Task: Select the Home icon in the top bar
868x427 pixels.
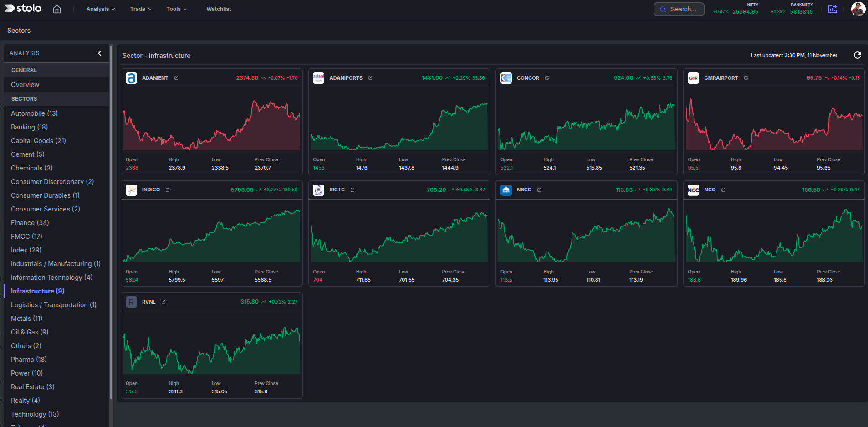Action: (x=57, y=9)
